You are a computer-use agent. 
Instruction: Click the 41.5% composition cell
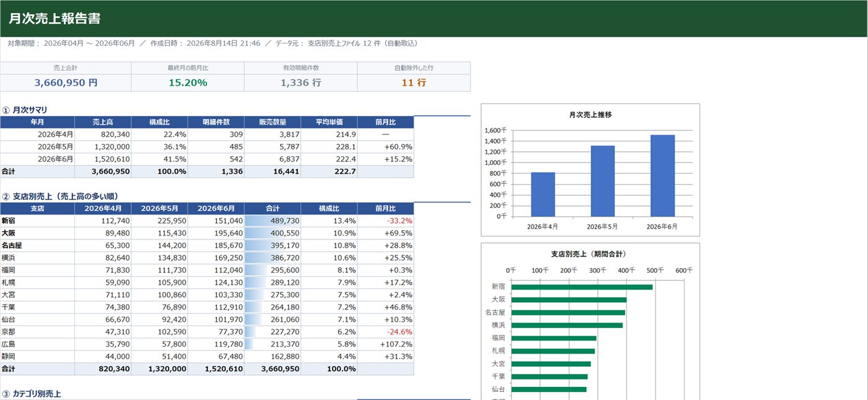(x=159, y=159)
